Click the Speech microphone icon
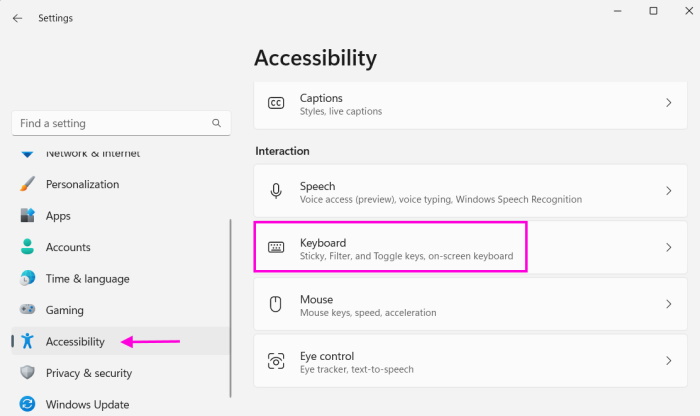This screenshot has height=416, width=700. point(276,192)
